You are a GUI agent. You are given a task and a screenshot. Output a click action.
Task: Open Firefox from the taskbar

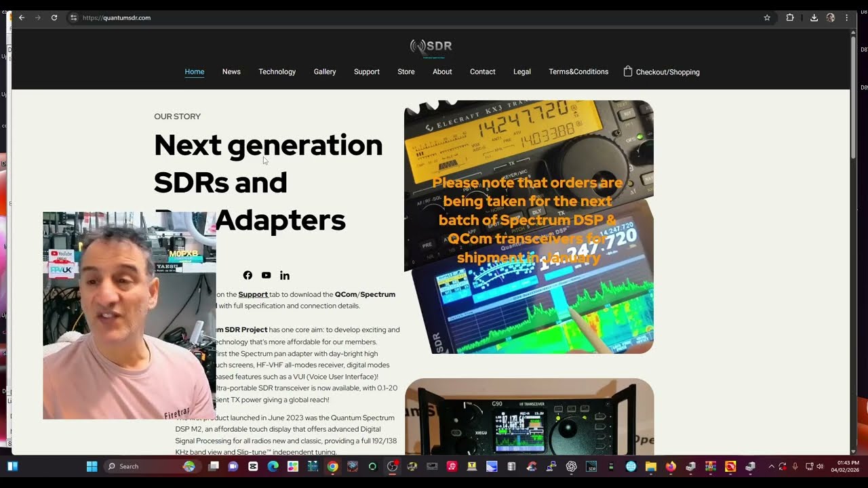(x=671, y=466)
